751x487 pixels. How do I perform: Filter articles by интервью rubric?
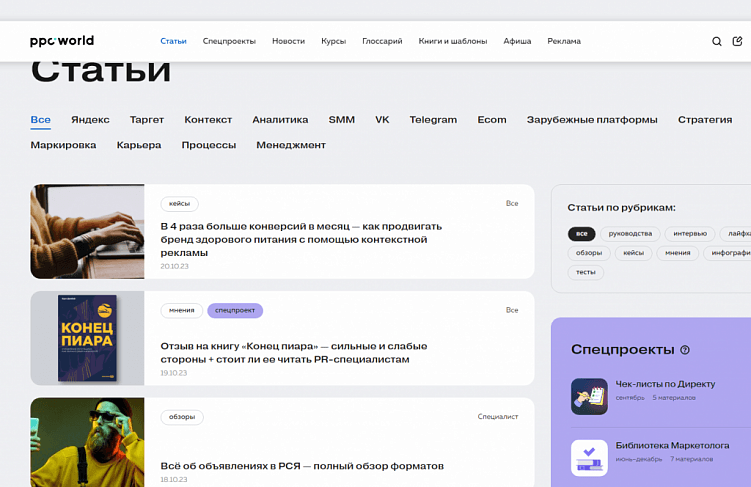pos(690,234)
